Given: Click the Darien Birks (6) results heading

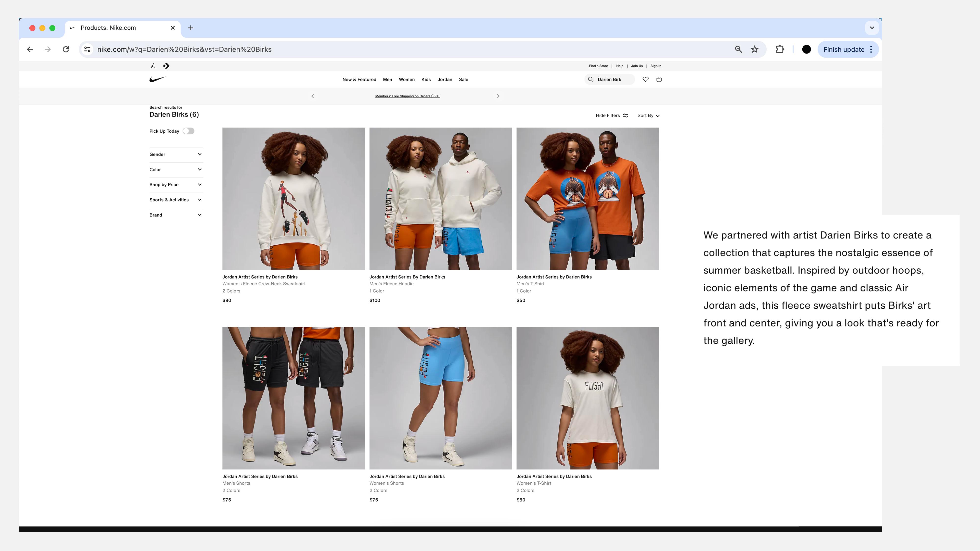Looking at the screenshot, I should click(174, 114).
